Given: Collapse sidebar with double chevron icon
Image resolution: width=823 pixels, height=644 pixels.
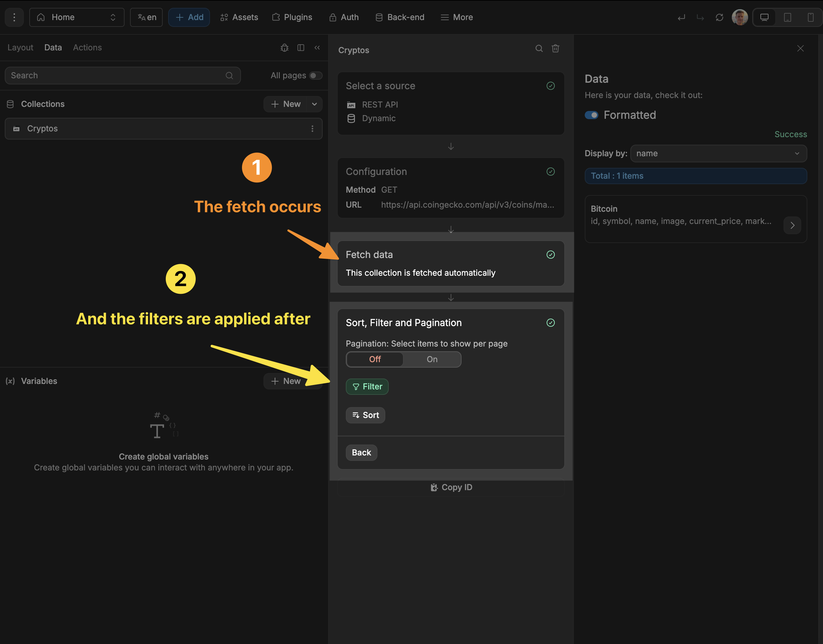Looking at the screenshot, I should 317,48.
